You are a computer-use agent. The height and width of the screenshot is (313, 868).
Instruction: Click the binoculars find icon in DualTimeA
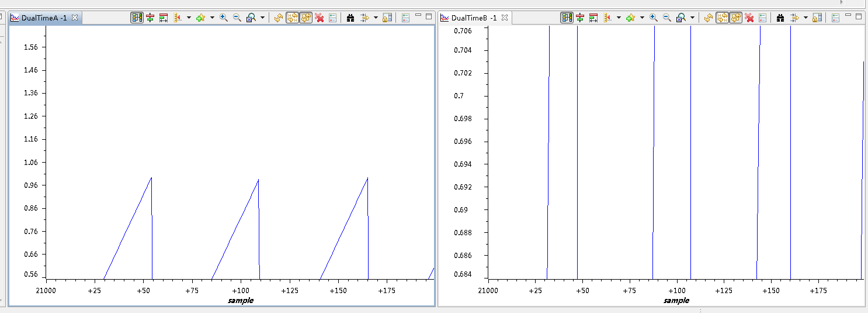pyautogui.click(x=350, y=18)
